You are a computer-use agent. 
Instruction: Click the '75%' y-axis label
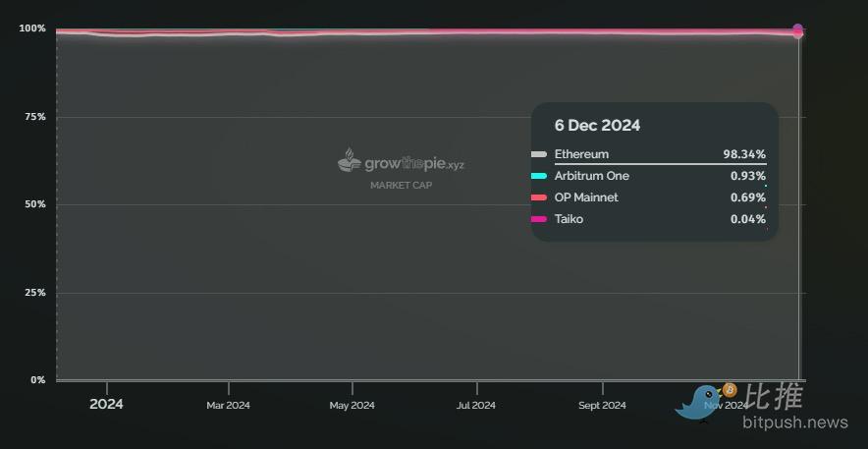[x=34, y=117]
